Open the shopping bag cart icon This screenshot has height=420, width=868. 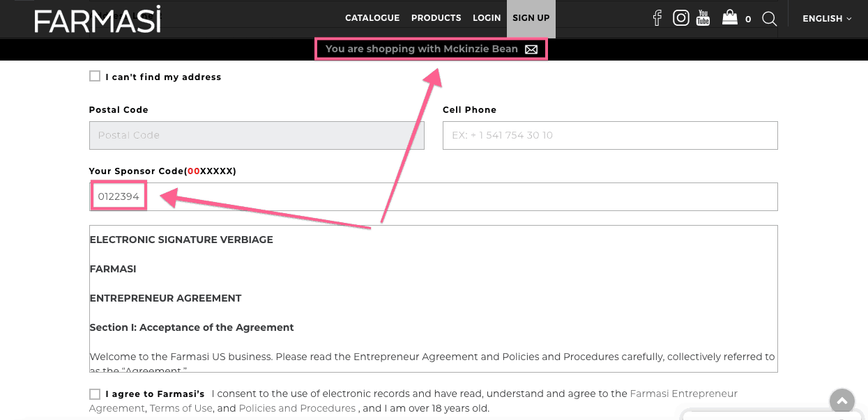(x=729, y=17)
